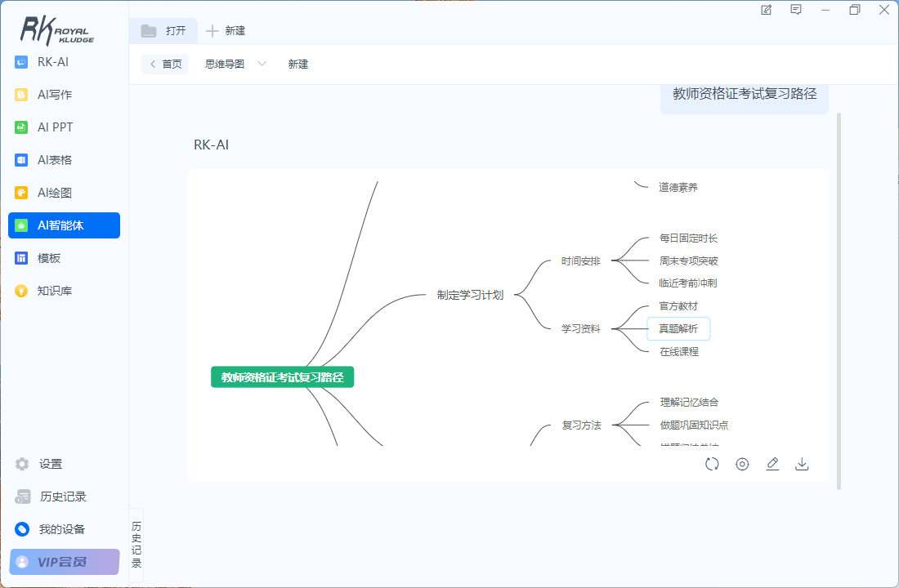Click the center target icon below mind map

click(742, 464)
